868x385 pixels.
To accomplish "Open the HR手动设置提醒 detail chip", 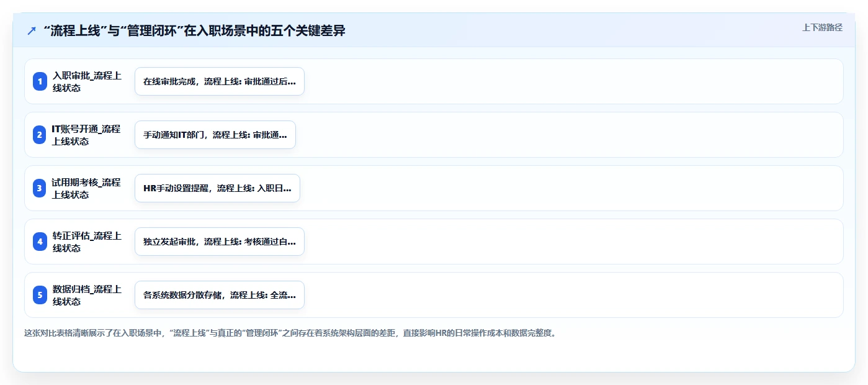I will pos(217,188).
